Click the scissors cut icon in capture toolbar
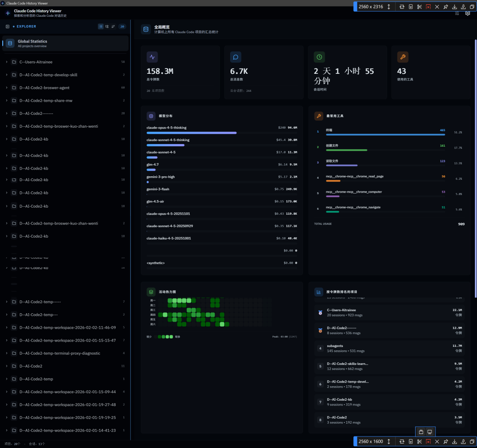Screen dimensions: 477x448 pos(420,7)
